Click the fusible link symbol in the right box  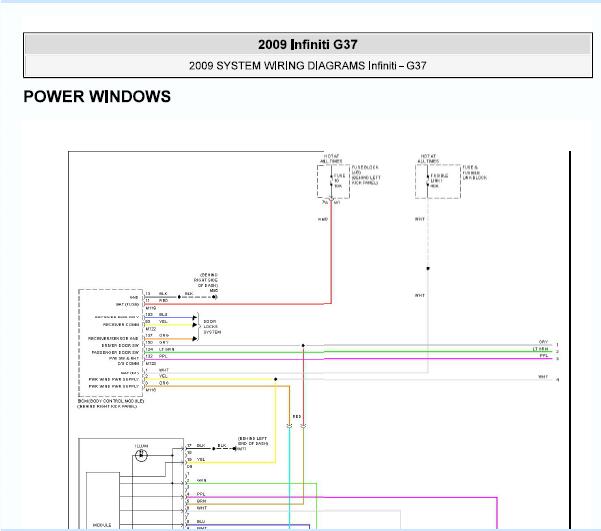(x=428, y=181)
